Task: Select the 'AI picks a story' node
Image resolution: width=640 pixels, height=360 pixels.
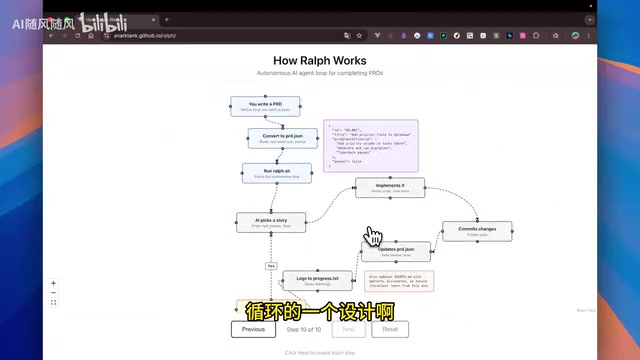Action: click(271, 222)
